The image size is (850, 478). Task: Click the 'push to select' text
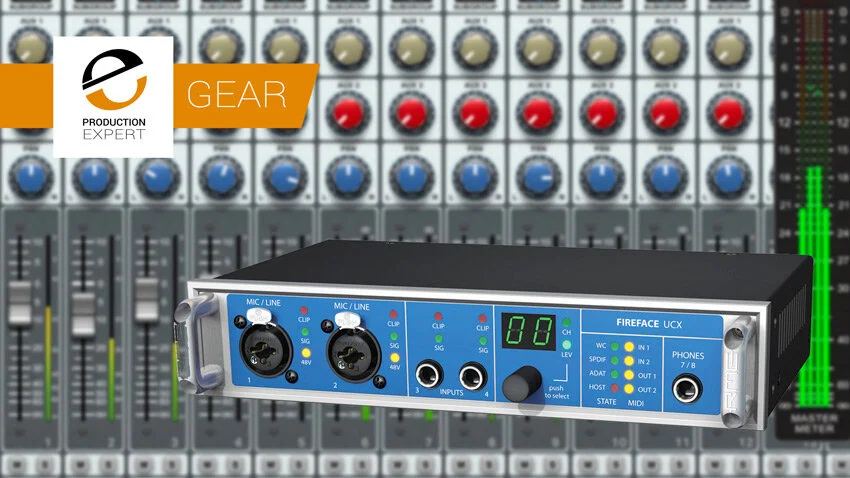pos(557,392)
